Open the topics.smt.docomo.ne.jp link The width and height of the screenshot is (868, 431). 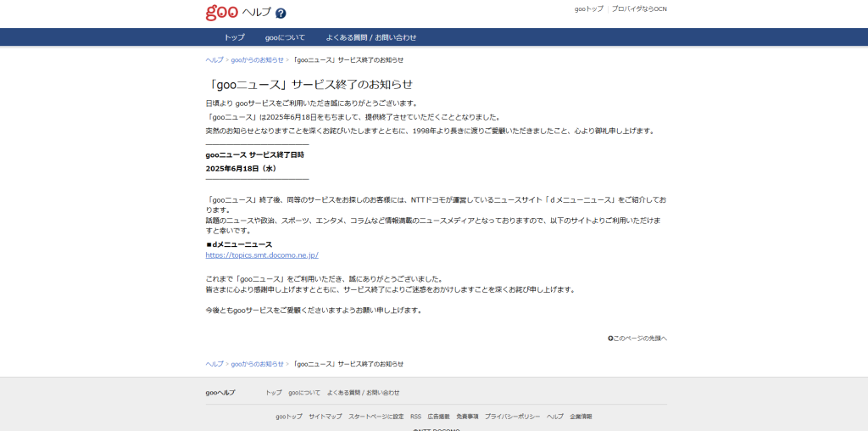(262, 255)
